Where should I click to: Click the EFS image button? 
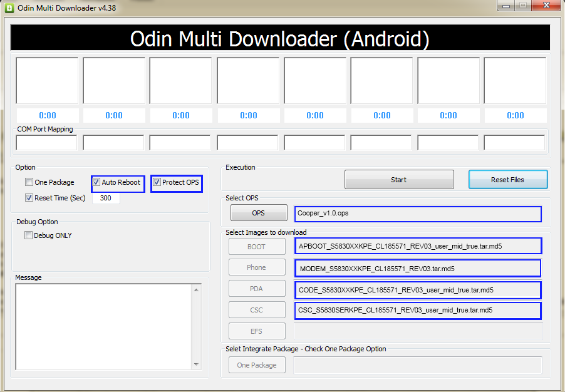[257, 331]
